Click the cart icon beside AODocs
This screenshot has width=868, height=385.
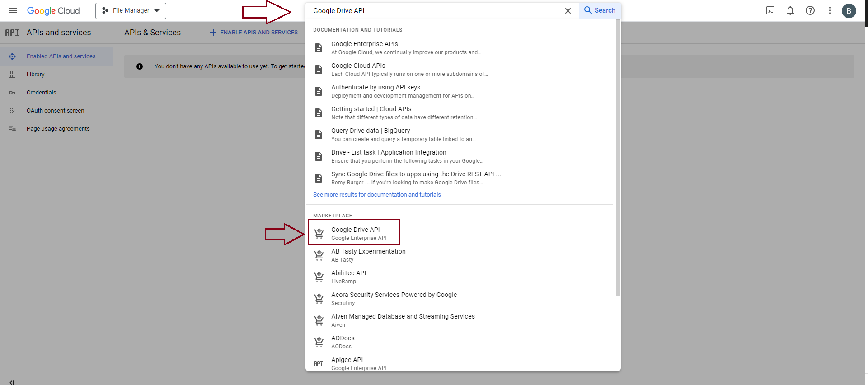(319, 342)
